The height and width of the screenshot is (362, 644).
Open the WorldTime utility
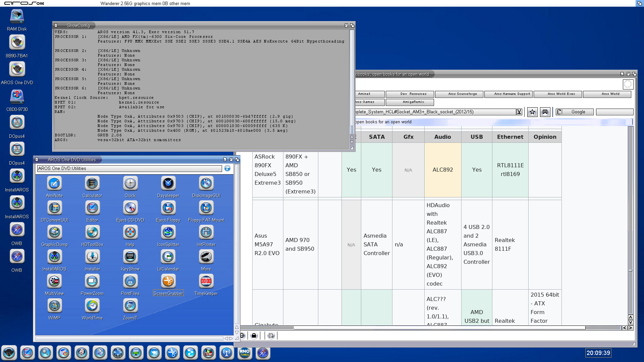point(92,306)
